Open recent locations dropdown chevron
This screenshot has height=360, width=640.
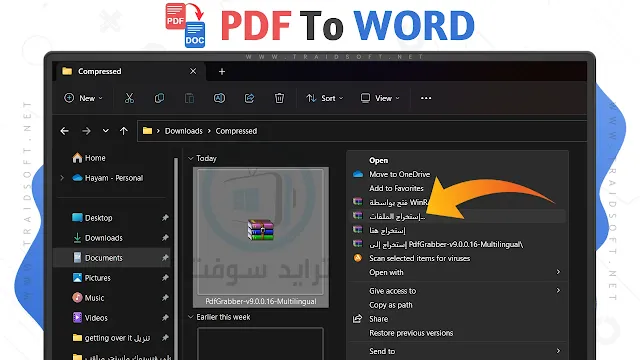(105, 131)
